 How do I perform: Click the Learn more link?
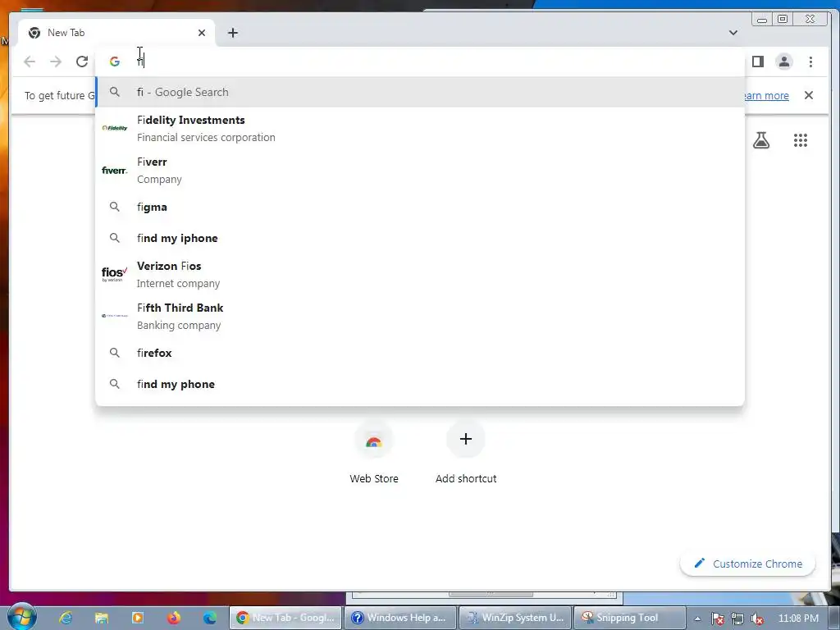coord(767,95)
